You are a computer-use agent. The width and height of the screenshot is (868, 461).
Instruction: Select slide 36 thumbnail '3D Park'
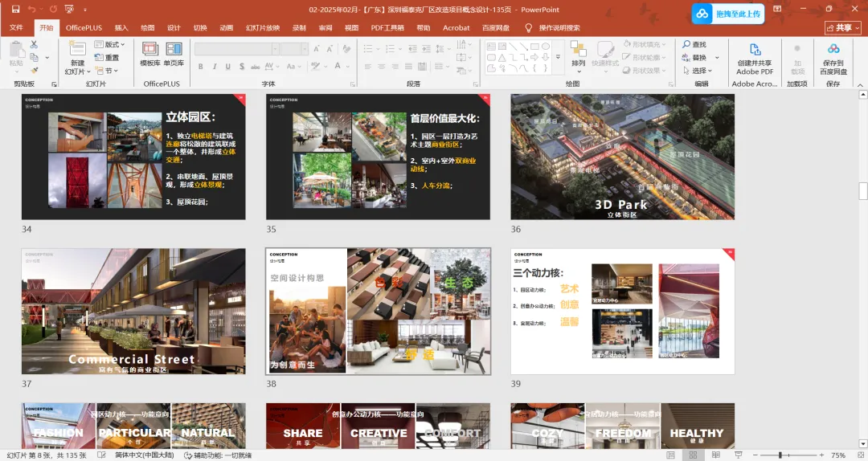[622, 157]
